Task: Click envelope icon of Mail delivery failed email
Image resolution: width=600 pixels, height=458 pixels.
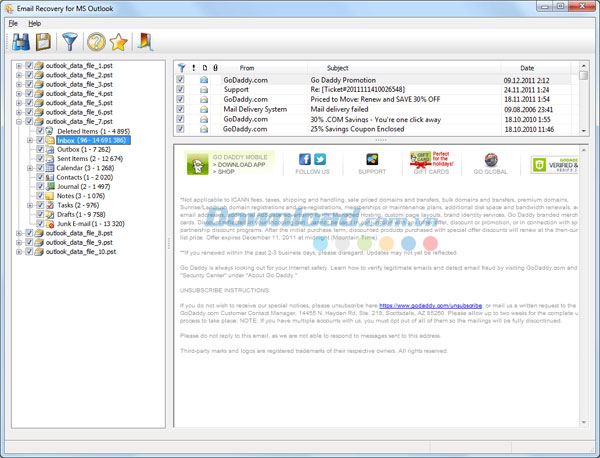Action: coord(204,109)
